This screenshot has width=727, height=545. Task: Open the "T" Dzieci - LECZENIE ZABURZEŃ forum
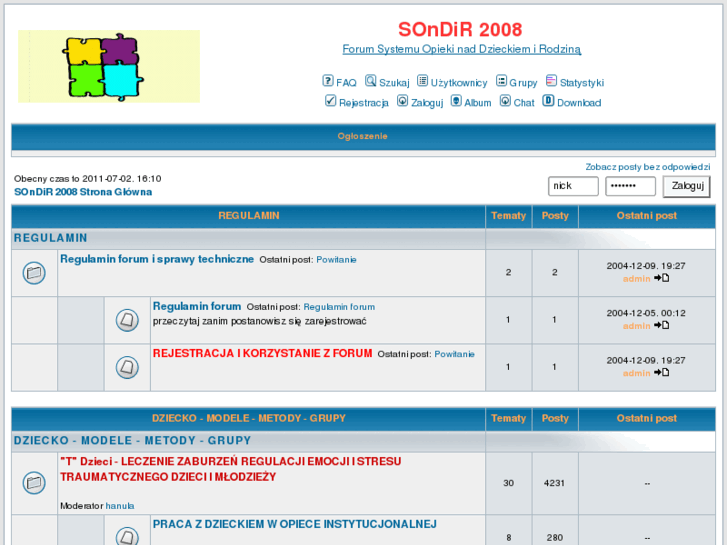[231, 469]
